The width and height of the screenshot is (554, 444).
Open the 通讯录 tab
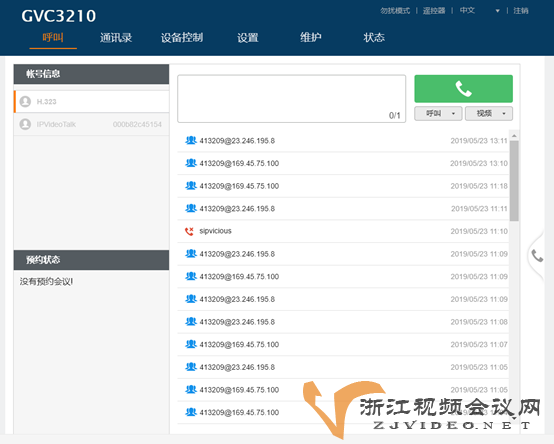[x=116, y=37]
